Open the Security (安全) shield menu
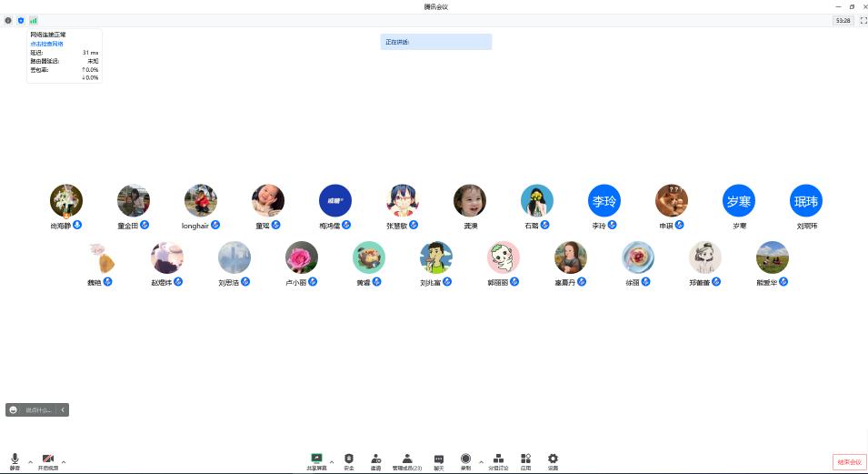 [x=349, y=461]
